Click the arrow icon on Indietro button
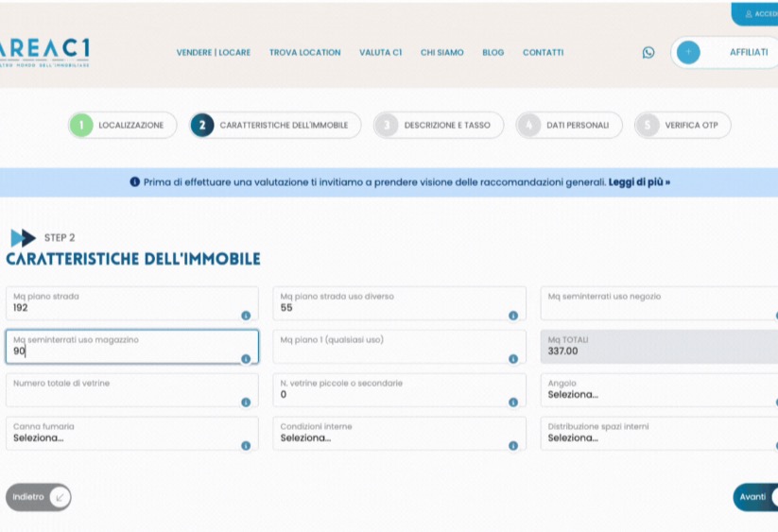This screenshot has width=778, height=532. [x=61, y=497]
